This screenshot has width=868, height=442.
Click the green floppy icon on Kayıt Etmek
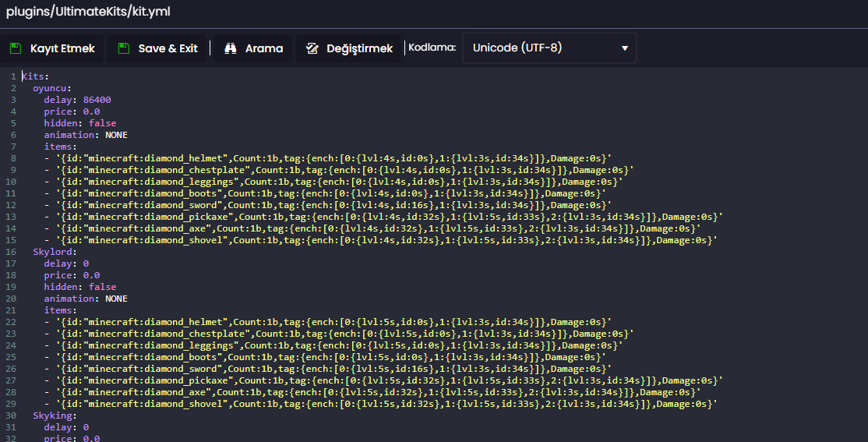tap(16, 48)
